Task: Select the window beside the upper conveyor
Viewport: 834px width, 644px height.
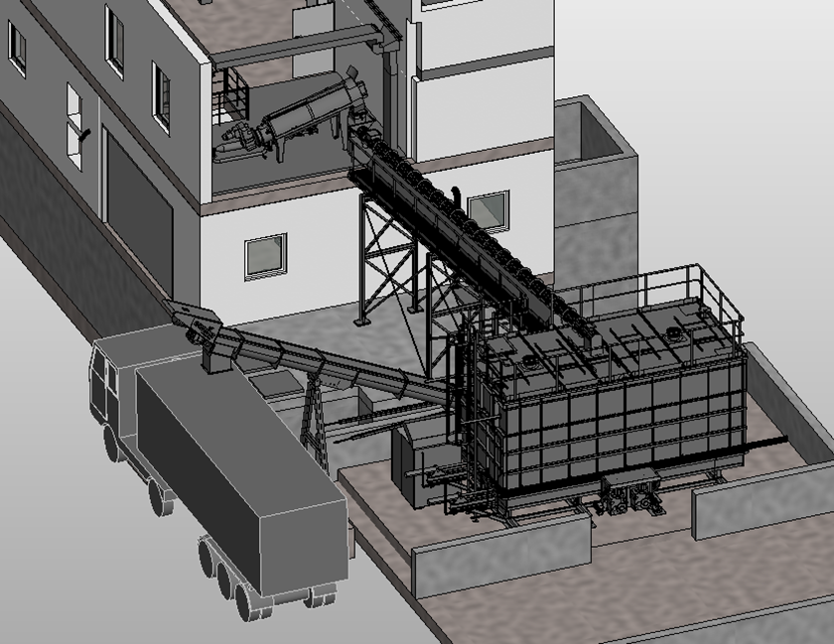Action: coord(487,210)
